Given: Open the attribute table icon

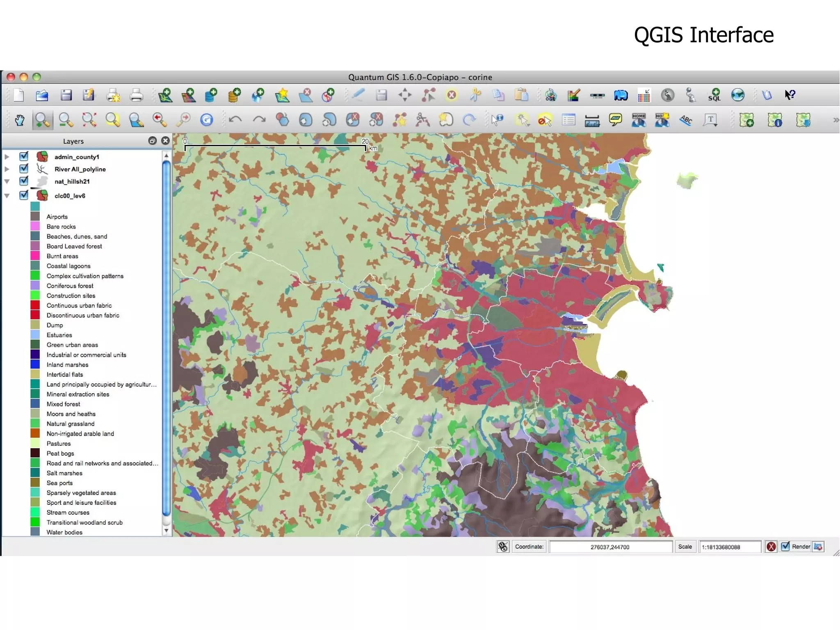Looking at the screenshot, I should coord(568,120).
